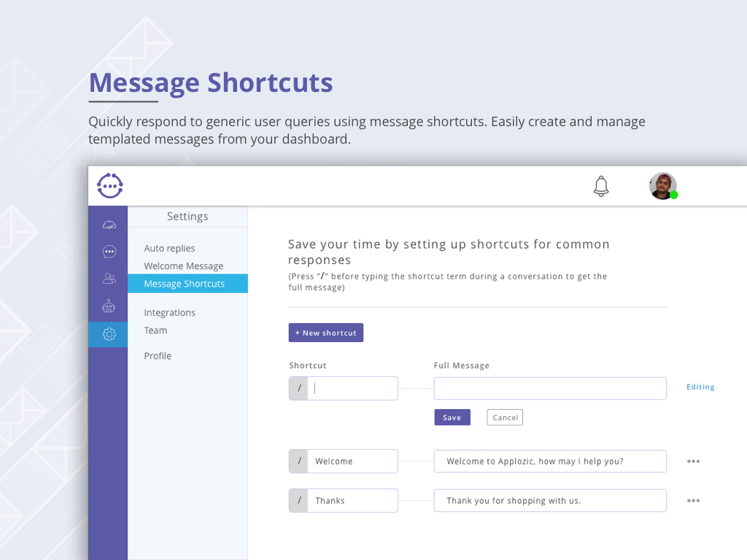Open the notification bell
The width and height of the screenshot is (747, 560).
[x=601, y=186]
